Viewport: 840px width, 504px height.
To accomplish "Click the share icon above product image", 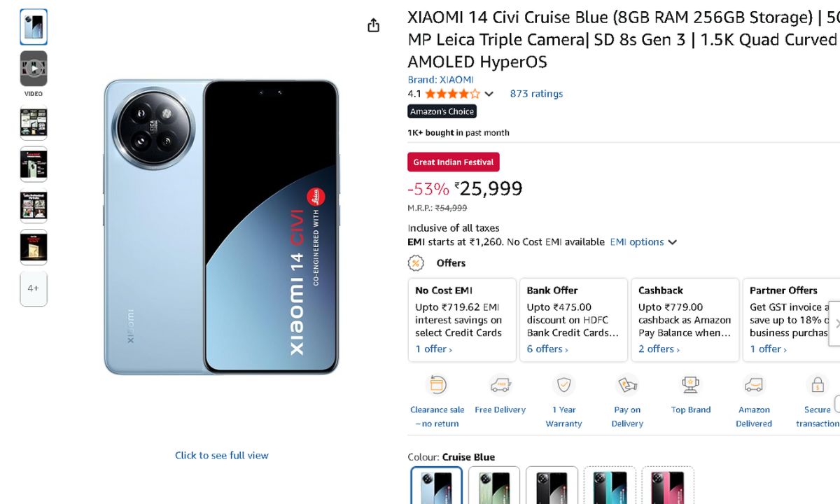I will click(x=373, y=25).
